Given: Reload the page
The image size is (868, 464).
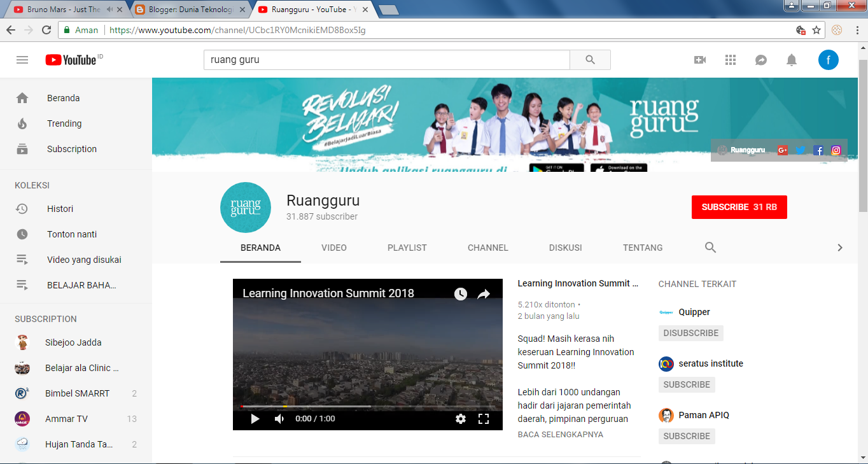Looking at the screenshot, I should tap(46, 30).
